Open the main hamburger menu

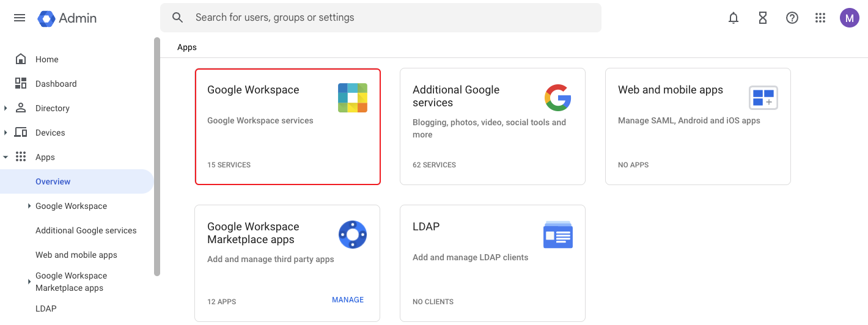coord(20,18)
